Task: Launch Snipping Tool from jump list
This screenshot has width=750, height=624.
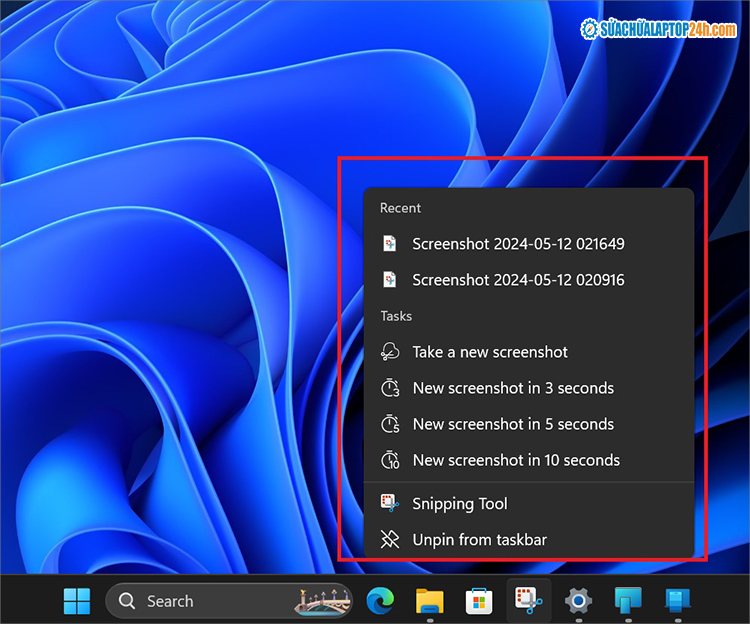Action: coord(529,504)
